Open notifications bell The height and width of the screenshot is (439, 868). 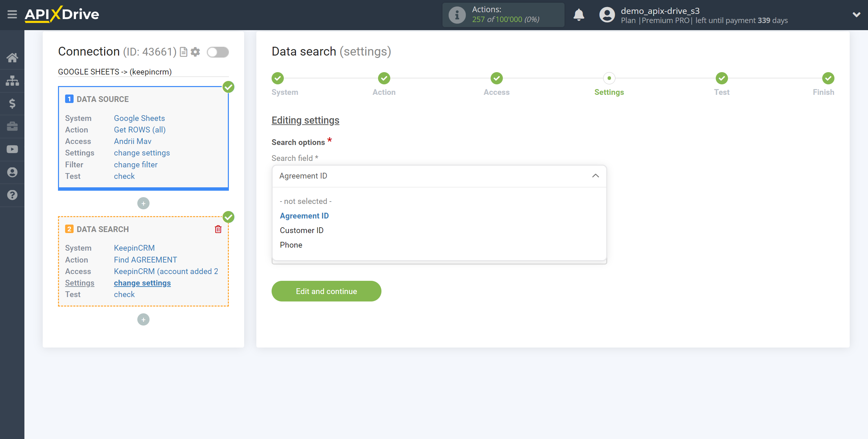pyautogui.click(x=579, y=15)
